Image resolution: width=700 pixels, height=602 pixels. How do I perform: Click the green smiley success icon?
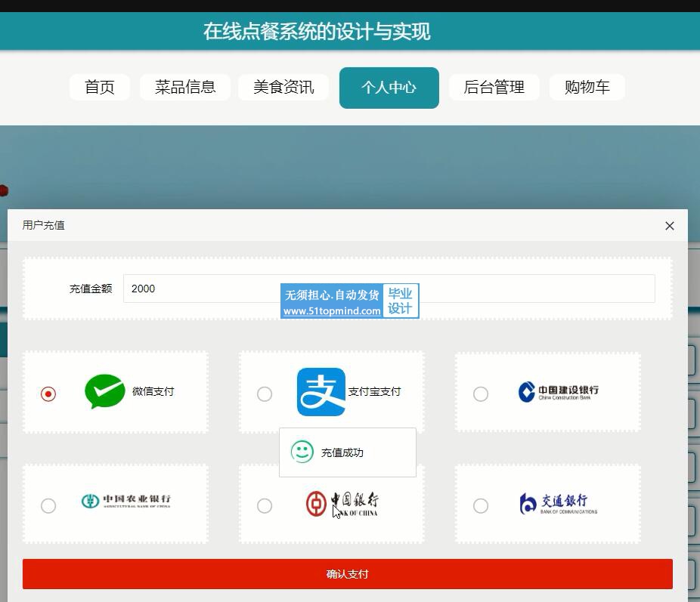coord(302,452)
